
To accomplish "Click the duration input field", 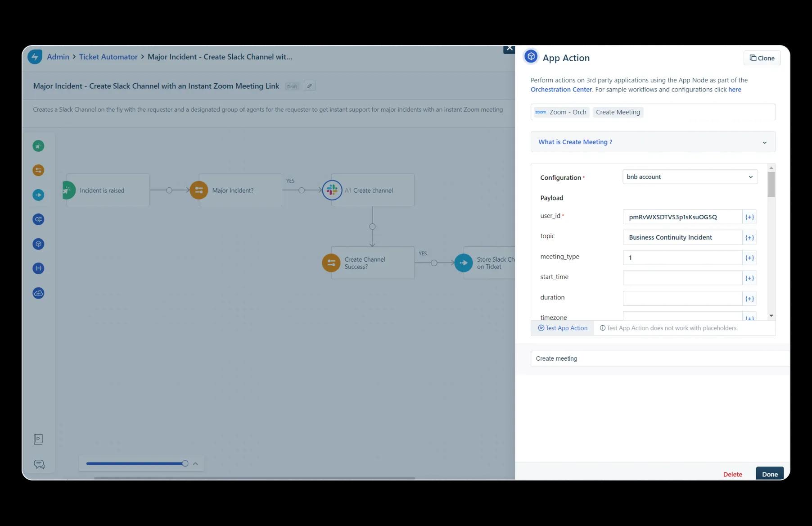I will point(682,298).
